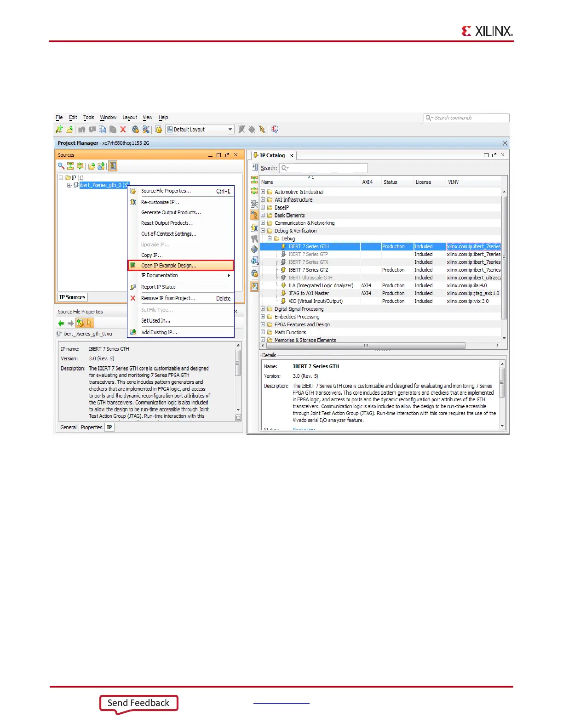Click the gray forward arrow in Source File Properties
This screenshot has width=563, height=728.
pos(70,323)
